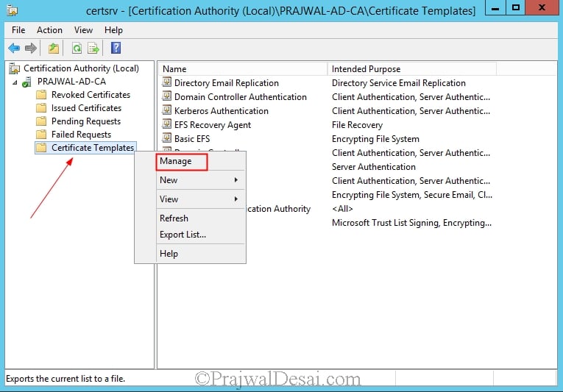Click Directory Service Email Replication purpose cell
Image resolution: width=563 pixels, height=392 pixels.
pyautogui.click(x=399, y=83)
